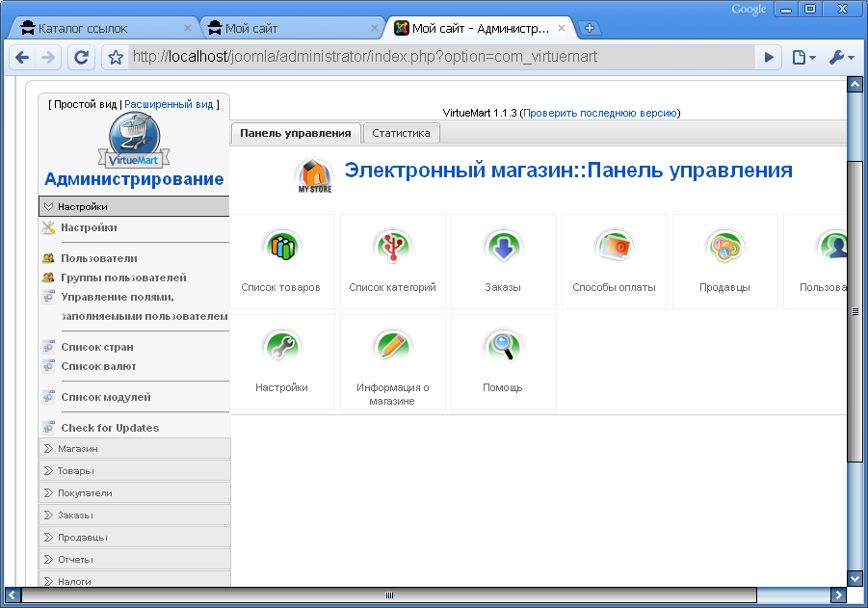Open the Список валют sidebar link
868x608 pixels.
[98, 366]
